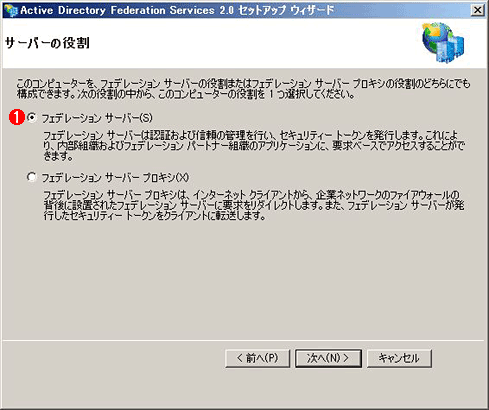Click the サーバーの役割 page heading
Viewport: 489px width, 410px height.
coord(47,43)
